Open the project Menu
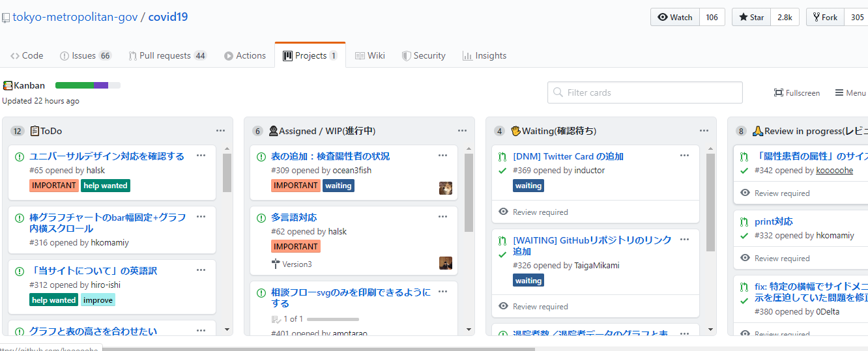This screenshot has width=868, height=351. [850, 92]
